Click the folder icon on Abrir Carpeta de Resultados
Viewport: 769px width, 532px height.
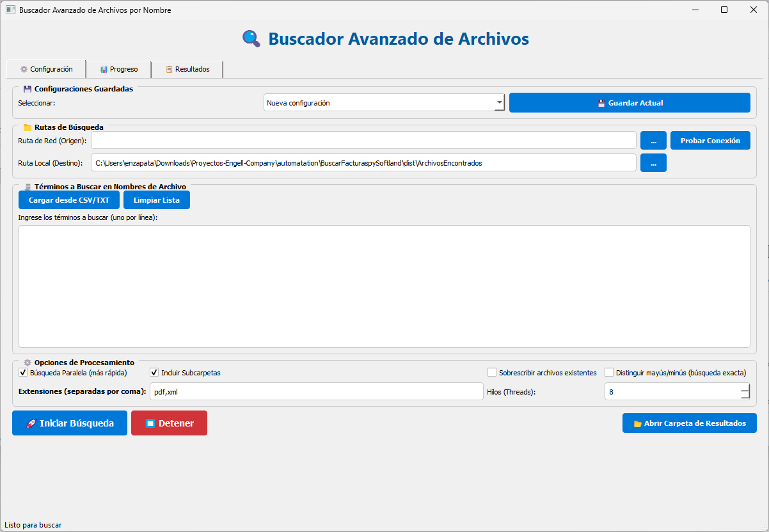pos(637,423)
